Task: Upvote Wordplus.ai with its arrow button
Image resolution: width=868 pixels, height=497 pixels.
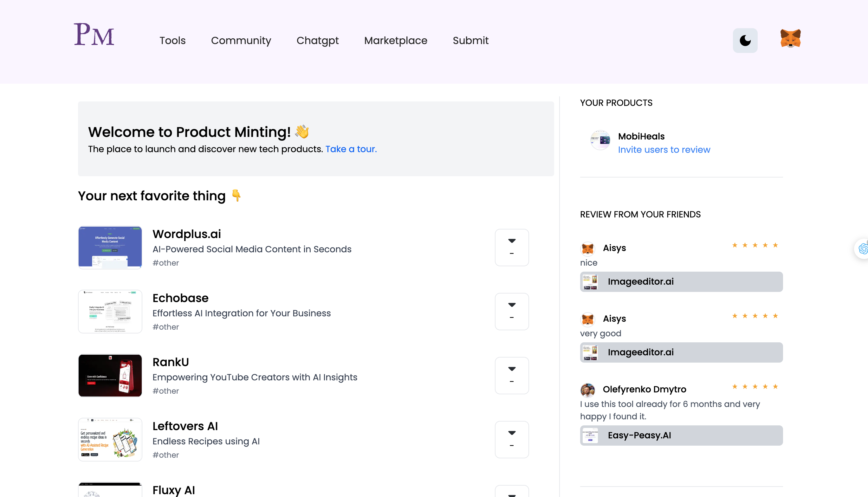Action: coord(512,248)
